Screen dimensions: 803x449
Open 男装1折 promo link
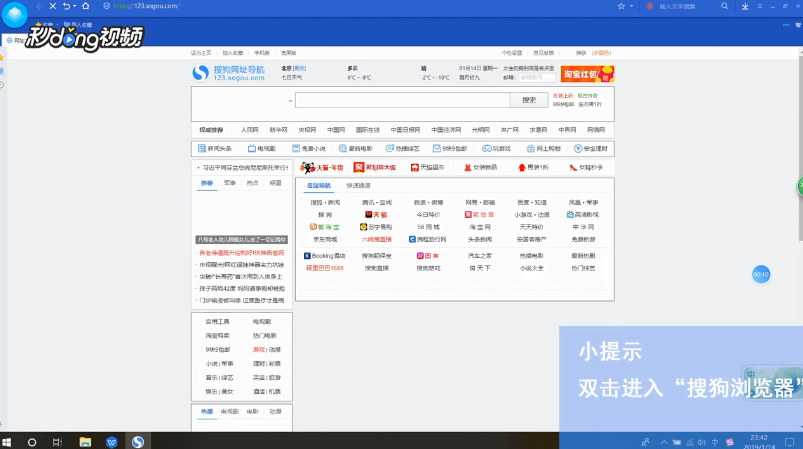pyautogui.click(x=533, y=167)
